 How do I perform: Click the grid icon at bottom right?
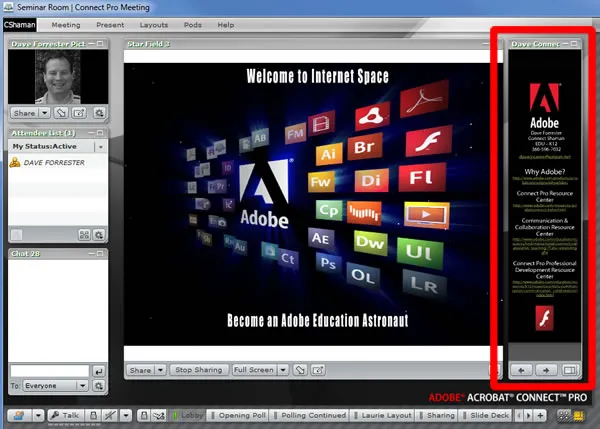coord(564,415)
